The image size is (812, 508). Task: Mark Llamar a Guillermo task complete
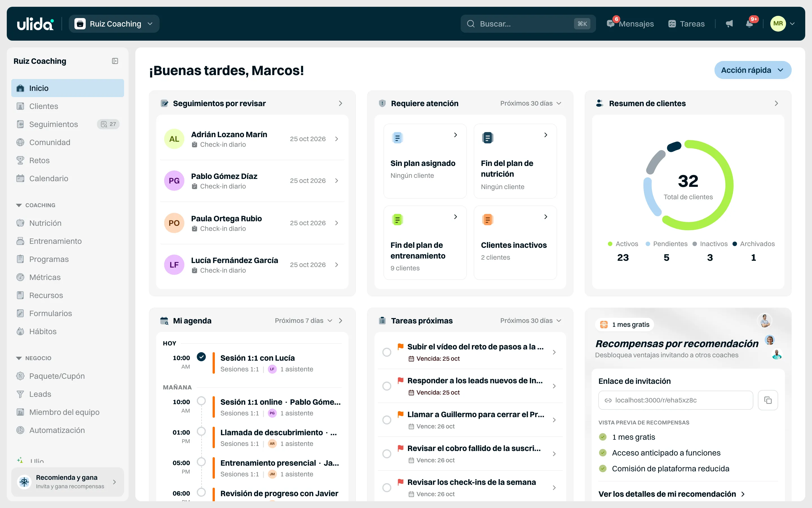coord(387,420)
